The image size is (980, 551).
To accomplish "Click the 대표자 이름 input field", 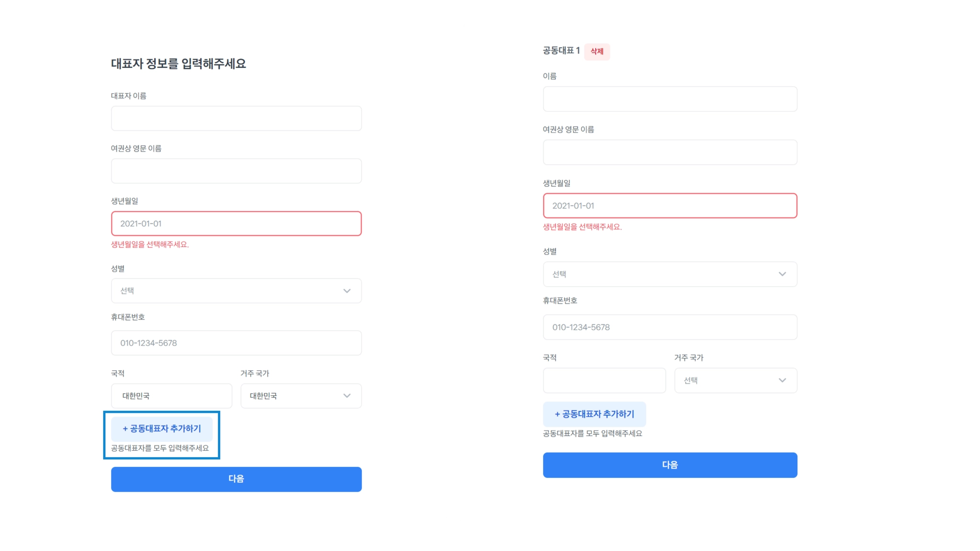I will coord(236,118).
